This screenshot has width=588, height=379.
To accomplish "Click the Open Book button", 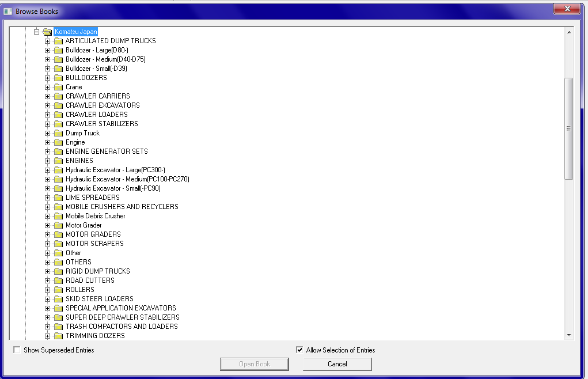I will click(254, 364).
